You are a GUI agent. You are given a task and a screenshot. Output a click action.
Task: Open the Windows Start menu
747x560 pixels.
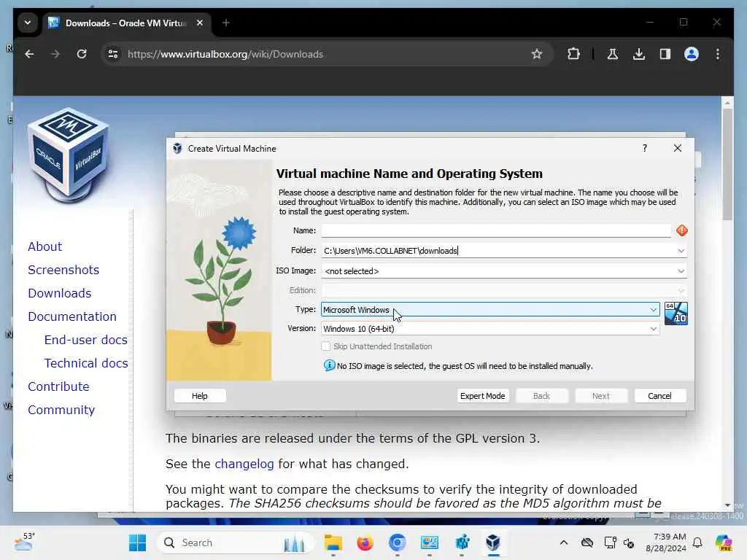click(x=138, y=542)
